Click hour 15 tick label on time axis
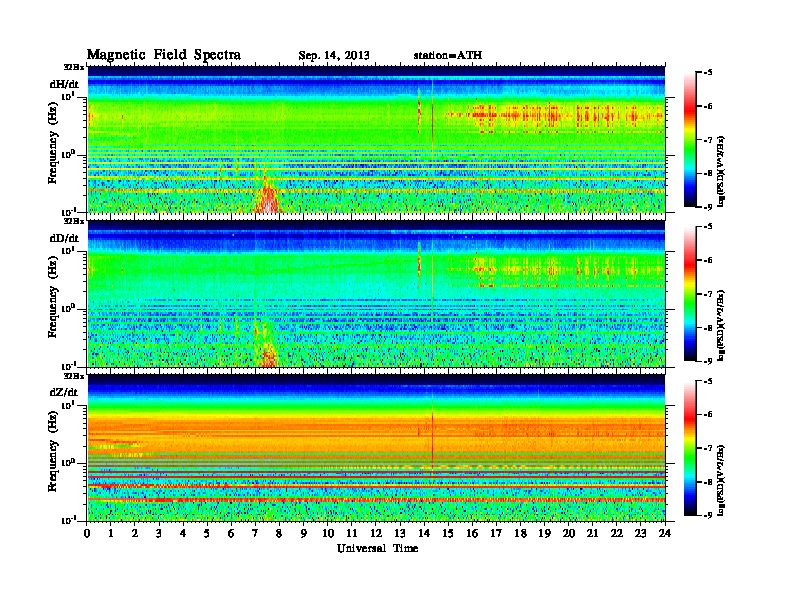 pos(448,534)
